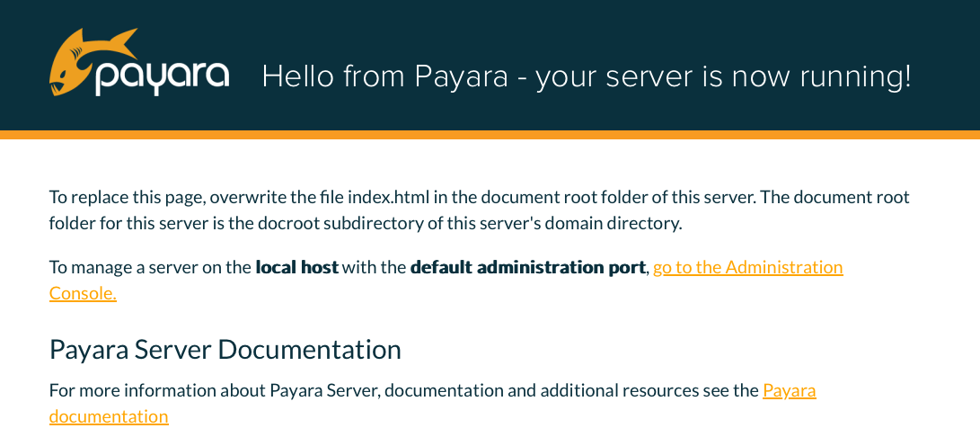Click 'To manage a server on the' text

click(x=150, y=267)
